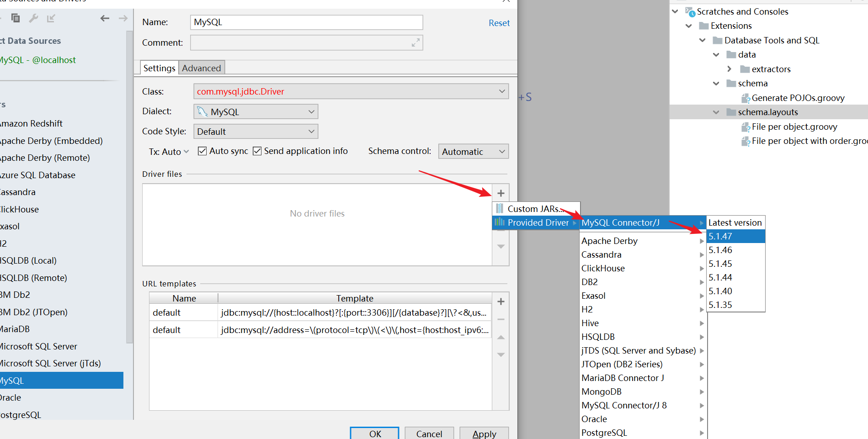Open MySQL - @localhost data source
The image size is (868, 439).
pyautogui.click(x=37, y=60)
